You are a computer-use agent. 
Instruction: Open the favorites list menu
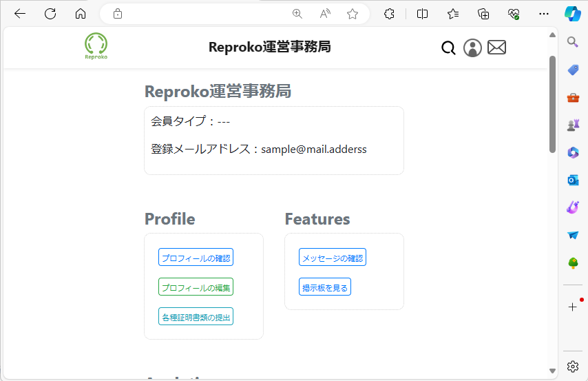tap(453, 14)
